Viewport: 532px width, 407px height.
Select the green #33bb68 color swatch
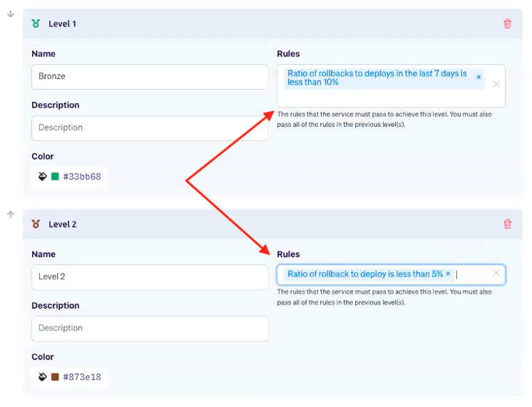point(55,176)
